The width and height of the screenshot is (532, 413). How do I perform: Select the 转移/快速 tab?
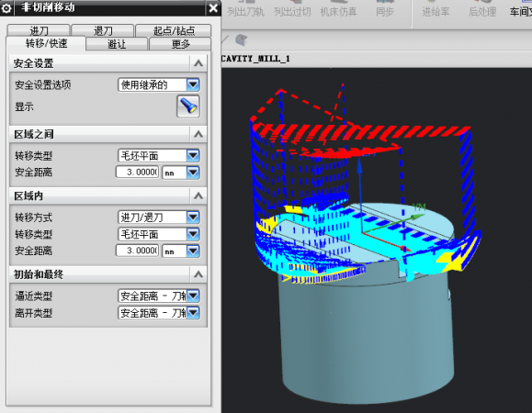pyautogui.click(x=46, y=43)
